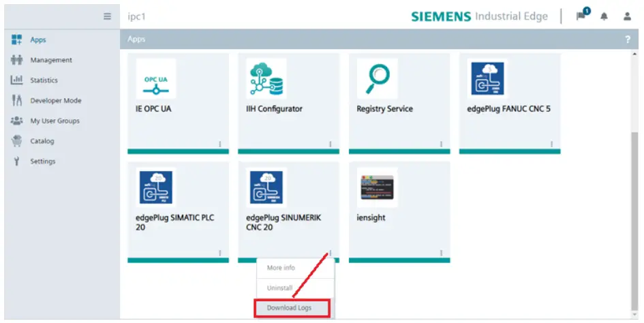Open the Settings wrench icon
This screenshot has height=323, width=644.
point(16,161)
